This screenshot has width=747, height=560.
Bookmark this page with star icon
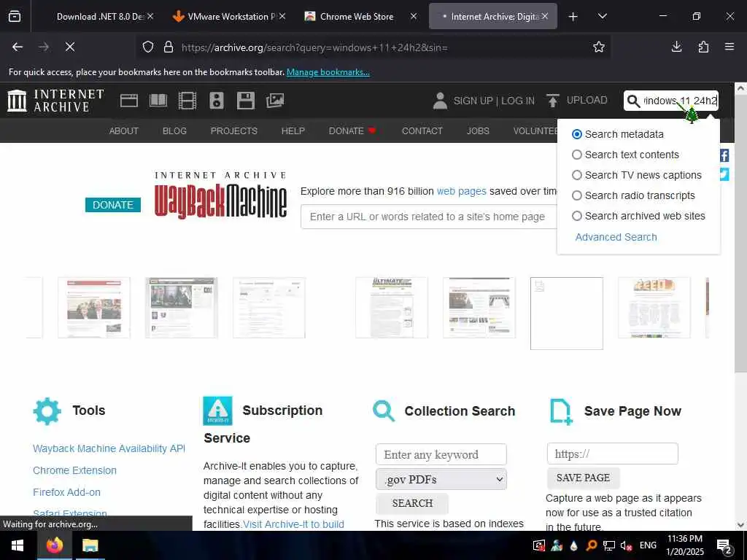pos(599,47)
